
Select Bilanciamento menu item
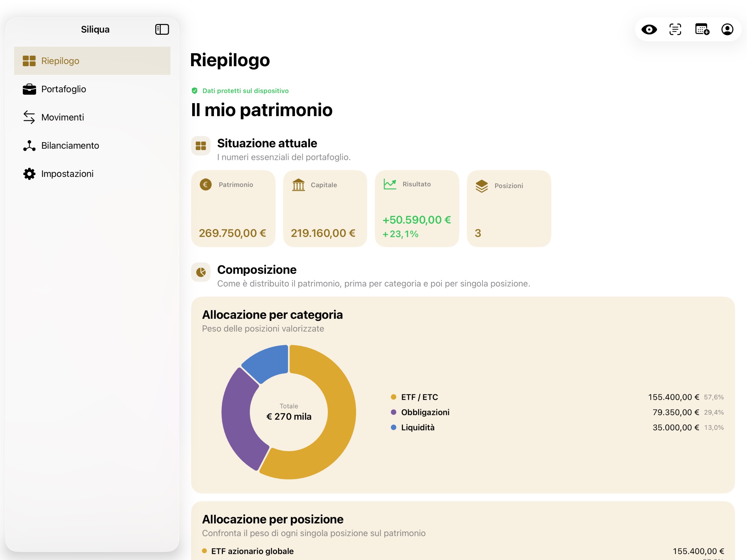tap(92, 145)
